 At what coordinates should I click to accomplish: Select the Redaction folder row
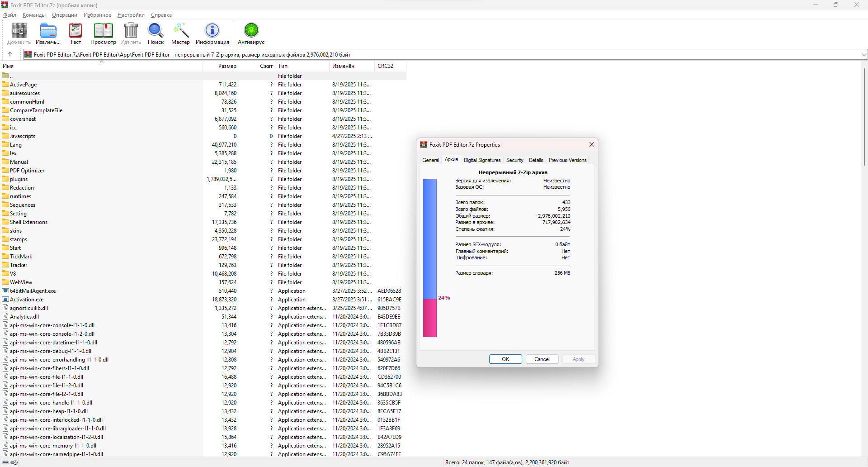click(x=203, y=187)
